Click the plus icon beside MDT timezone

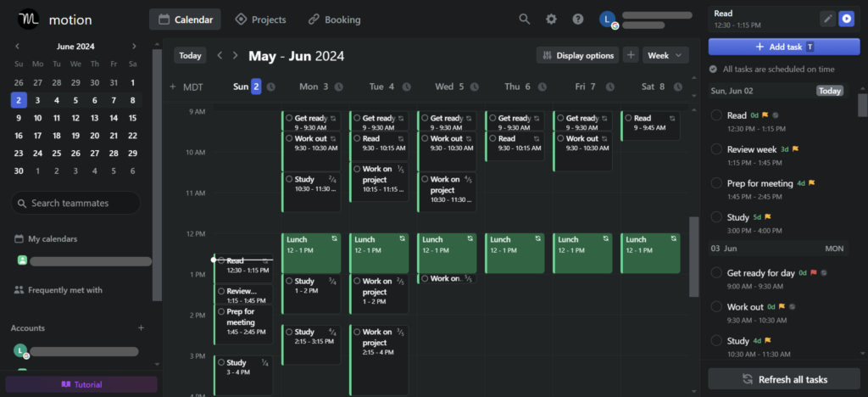coord(173,87)
